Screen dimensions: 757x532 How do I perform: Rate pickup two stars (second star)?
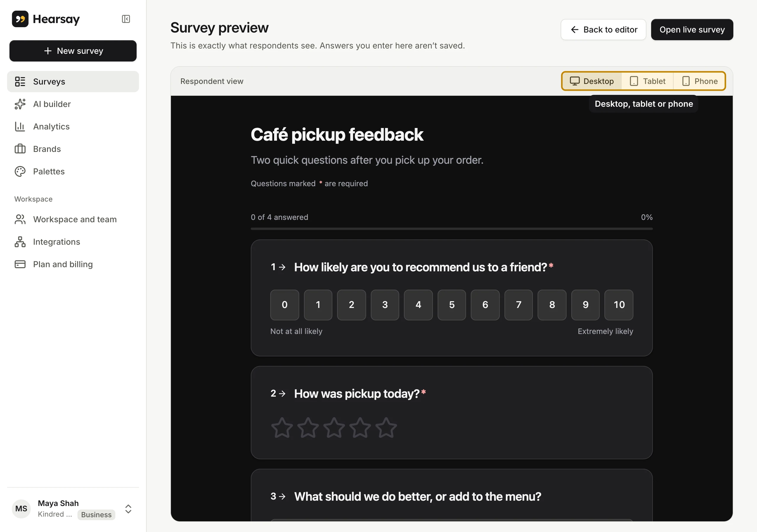tap(308, 428)
